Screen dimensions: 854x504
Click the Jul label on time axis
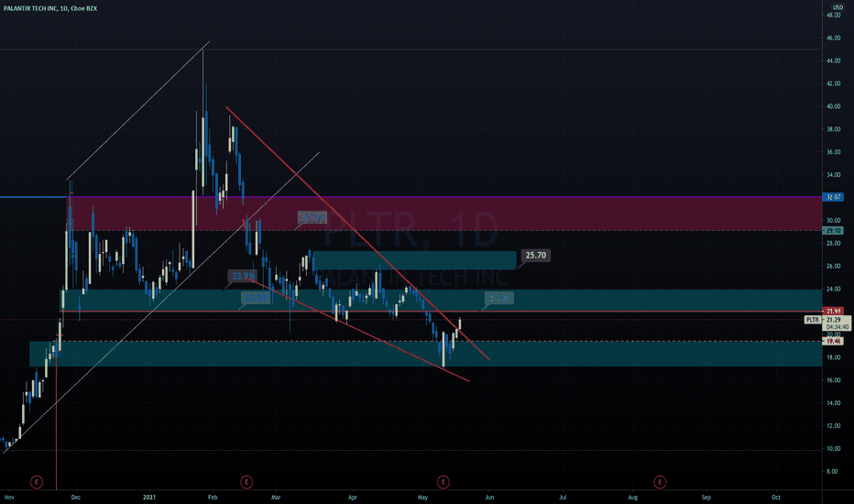564,497
